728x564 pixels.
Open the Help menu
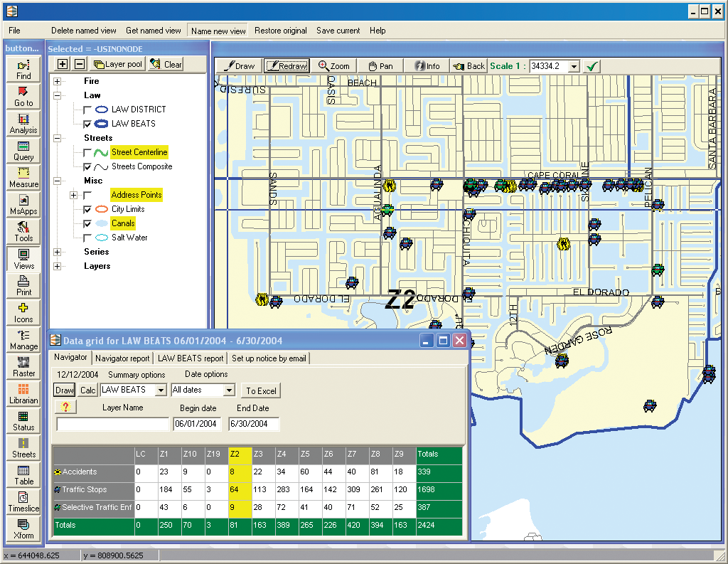click(378, 31)
